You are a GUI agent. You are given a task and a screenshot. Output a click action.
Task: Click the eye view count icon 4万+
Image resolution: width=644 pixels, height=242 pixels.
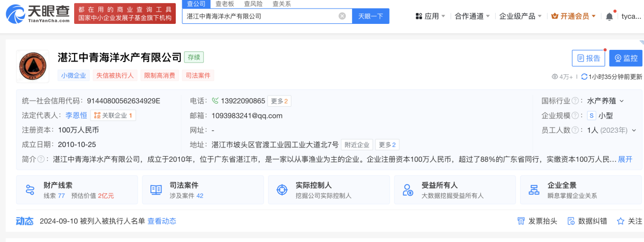click(x=555, y=77)
